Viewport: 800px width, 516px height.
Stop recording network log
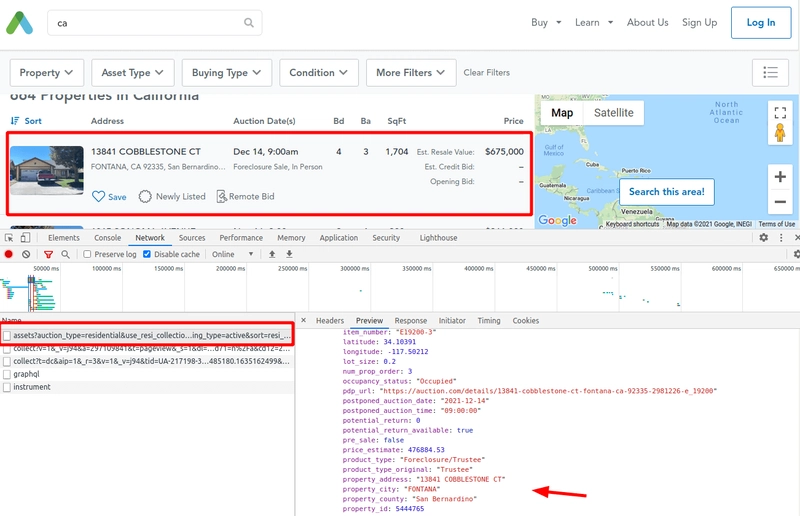click(x=9, y=254)
